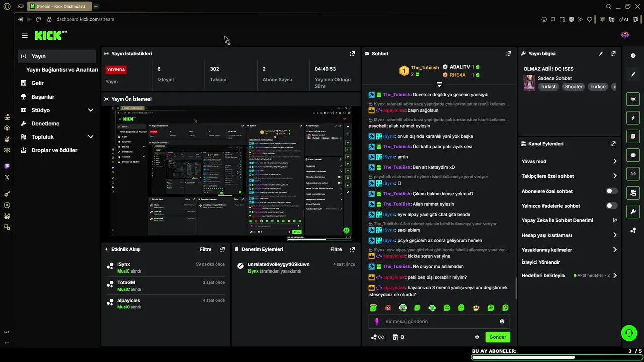Click the info icon in the right sidebar
Viewport: 644px width, 362px height.
pos(633,56)
